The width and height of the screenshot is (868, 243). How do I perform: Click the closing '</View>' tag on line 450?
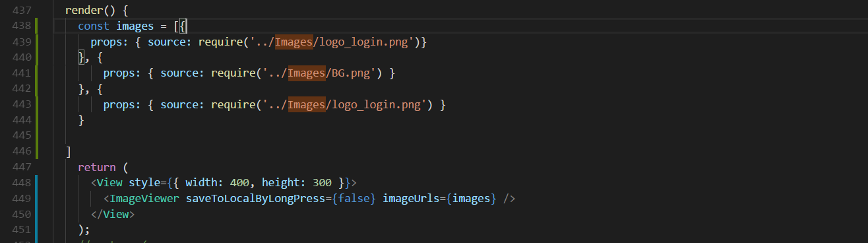[x=113, y=214]
